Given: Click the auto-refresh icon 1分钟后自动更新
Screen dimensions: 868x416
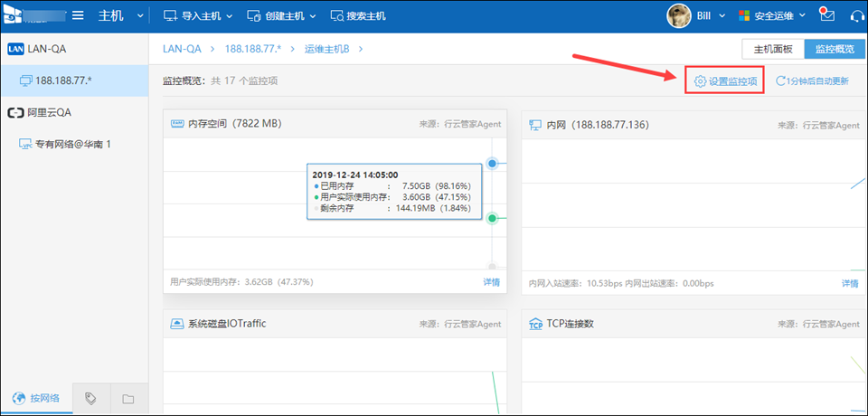Looking at the screenshot, I should (x=780, y=81).
